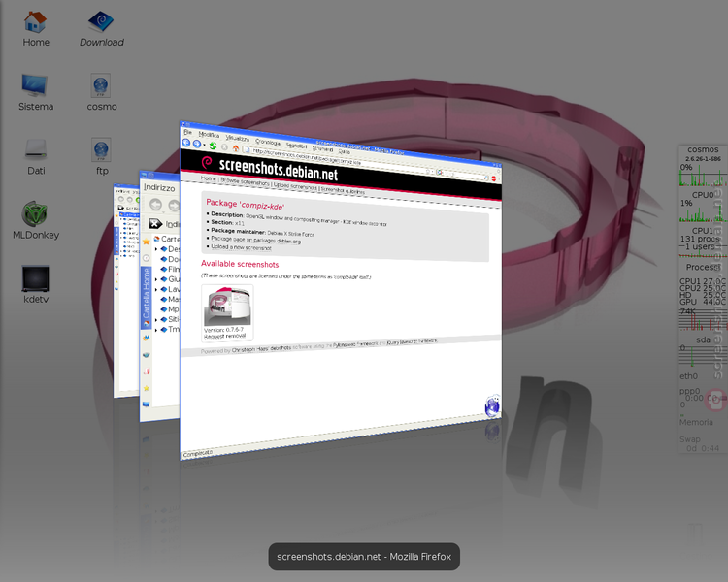Open the Dati drive icon
The width and height of the screenshot is (728, 582).
click(36, 157)
